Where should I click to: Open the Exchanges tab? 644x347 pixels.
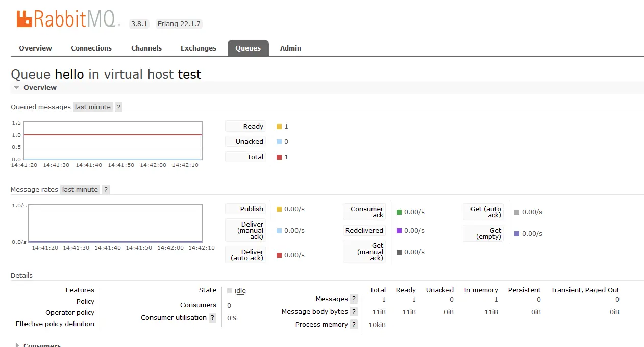click(x=199, y=48)
